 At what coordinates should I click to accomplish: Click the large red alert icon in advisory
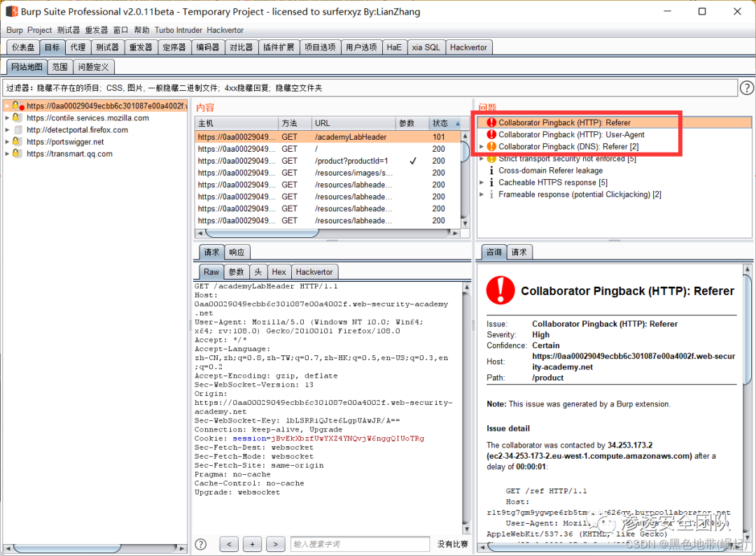click(x=500, y=290)
